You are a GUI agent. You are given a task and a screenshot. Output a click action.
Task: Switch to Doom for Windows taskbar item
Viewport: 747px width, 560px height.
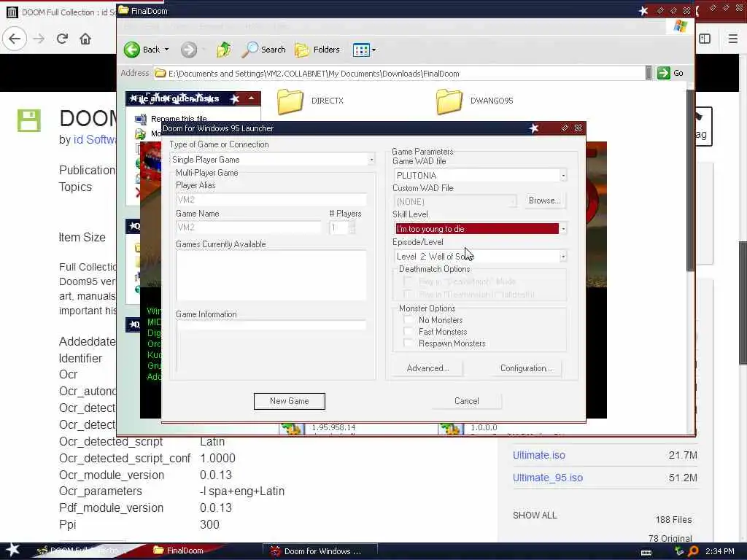tap(320, 551)
